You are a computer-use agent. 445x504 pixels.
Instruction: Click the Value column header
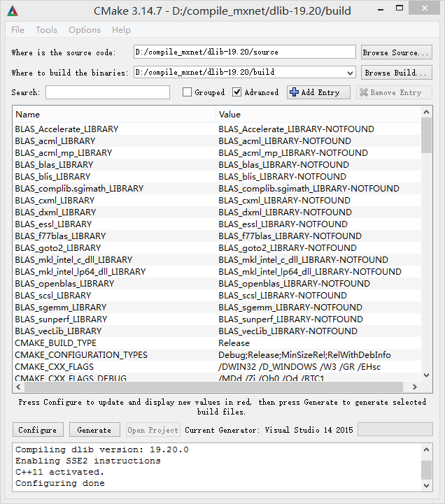click(318, 115)
